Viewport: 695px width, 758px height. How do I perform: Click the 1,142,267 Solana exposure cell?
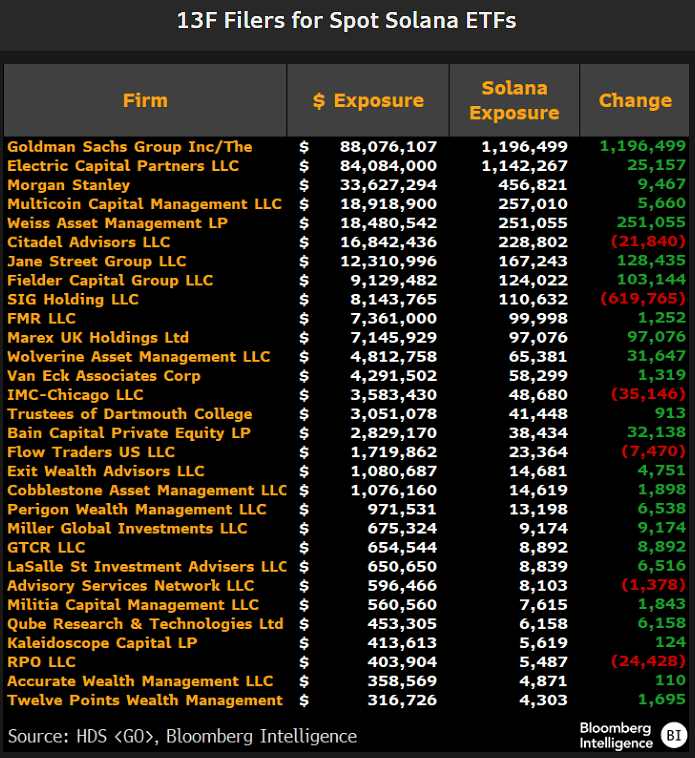(x=524, y=166)
